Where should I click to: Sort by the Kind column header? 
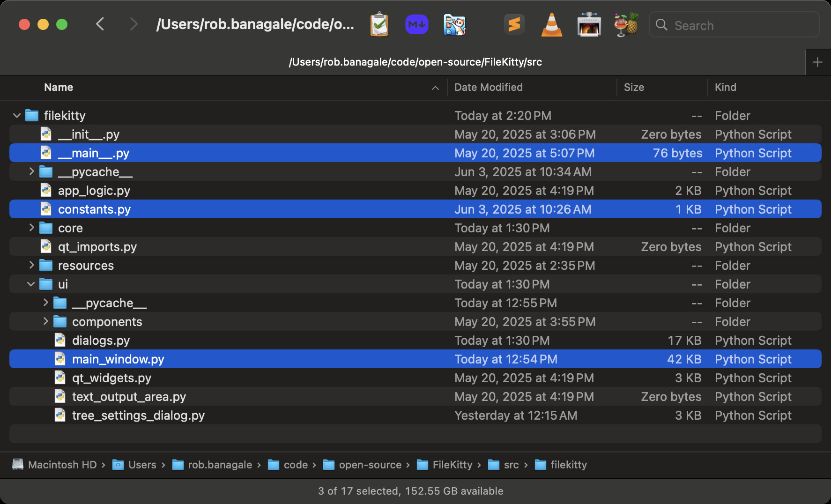tap(725, 87)
